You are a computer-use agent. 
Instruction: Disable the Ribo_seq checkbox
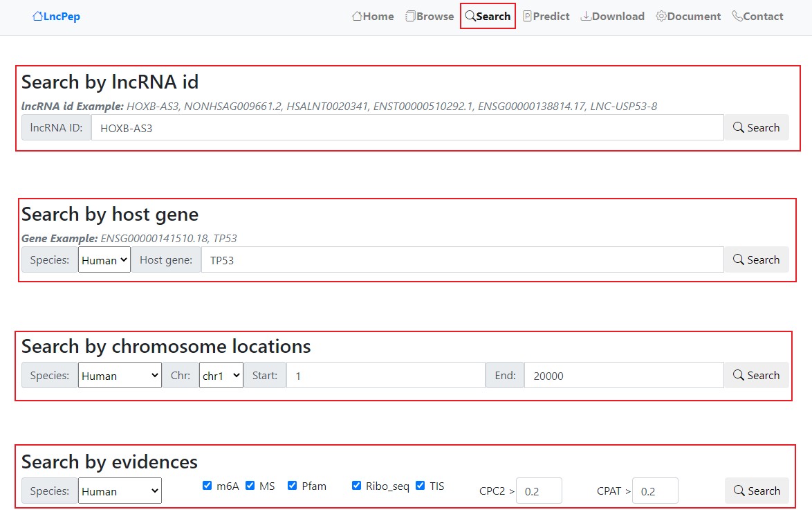tap(356, 486)
